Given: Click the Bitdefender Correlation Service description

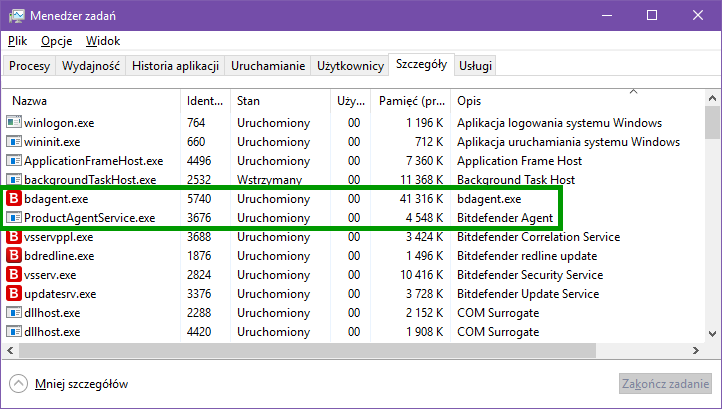Looking at the screenshot, I should (x=538, y=237).
